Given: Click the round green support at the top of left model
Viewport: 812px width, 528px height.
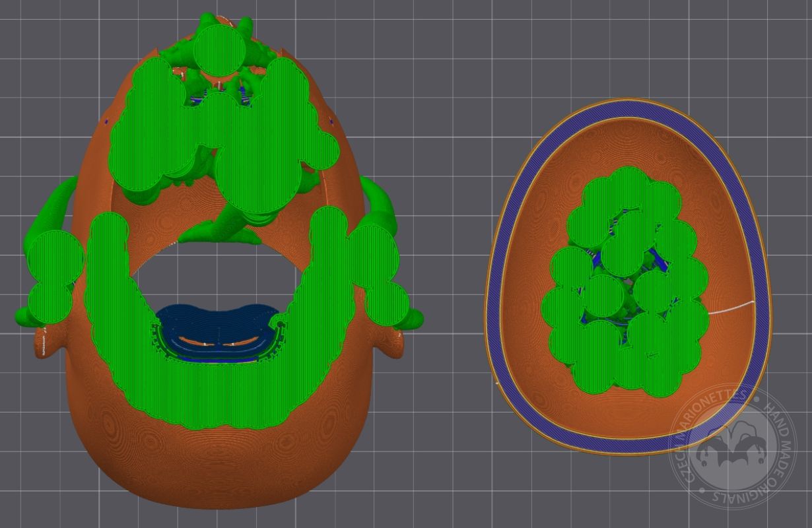Looking at the screenshot, I should [x=221, y=49].
